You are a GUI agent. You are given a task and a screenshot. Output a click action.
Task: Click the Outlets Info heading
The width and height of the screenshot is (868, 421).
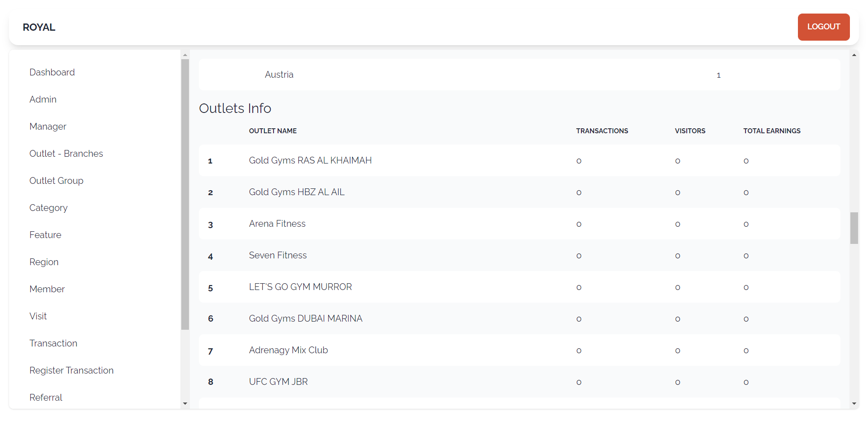235,108
